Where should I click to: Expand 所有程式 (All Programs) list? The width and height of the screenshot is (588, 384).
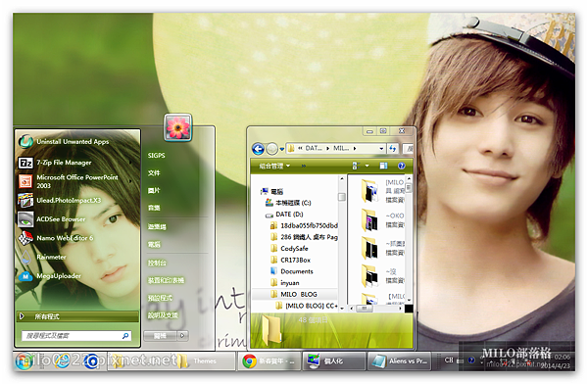coord(77,316)
